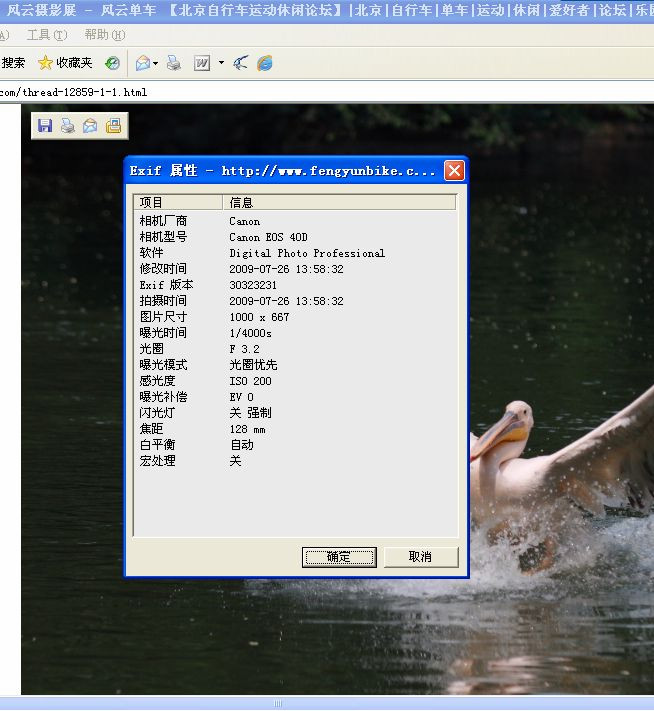Click the 搜索 toolbar button

[x=13, y=63]
